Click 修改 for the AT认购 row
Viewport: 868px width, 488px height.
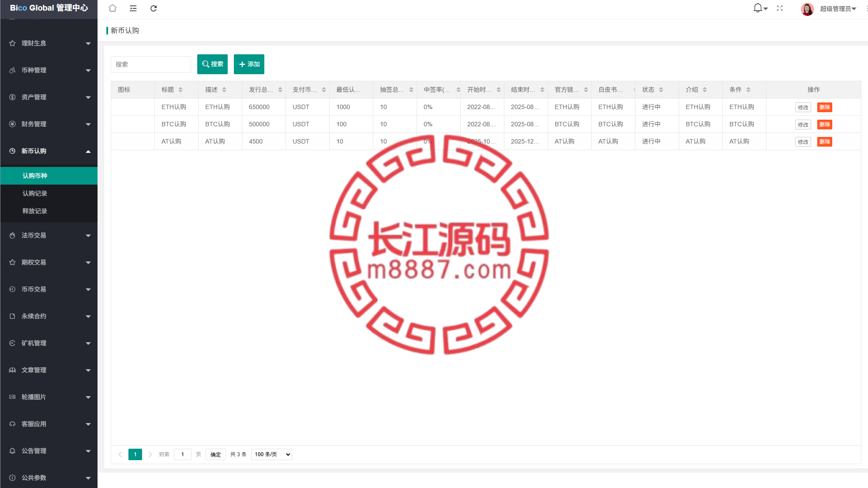(803, 142)
